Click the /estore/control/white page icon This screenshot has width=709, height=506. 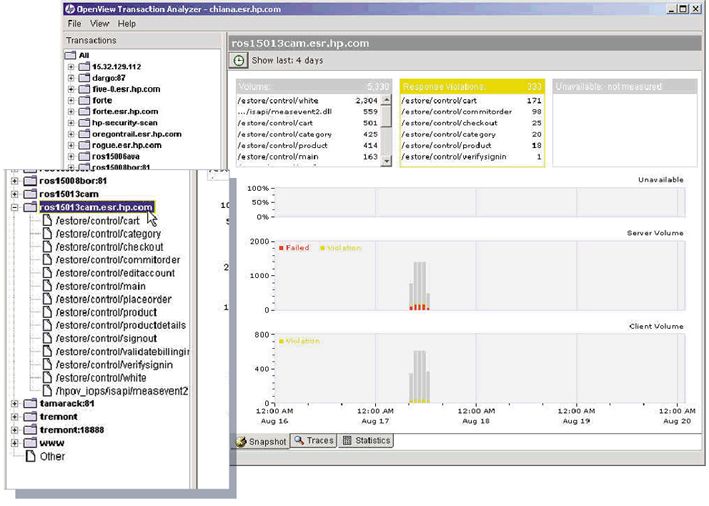47,378
